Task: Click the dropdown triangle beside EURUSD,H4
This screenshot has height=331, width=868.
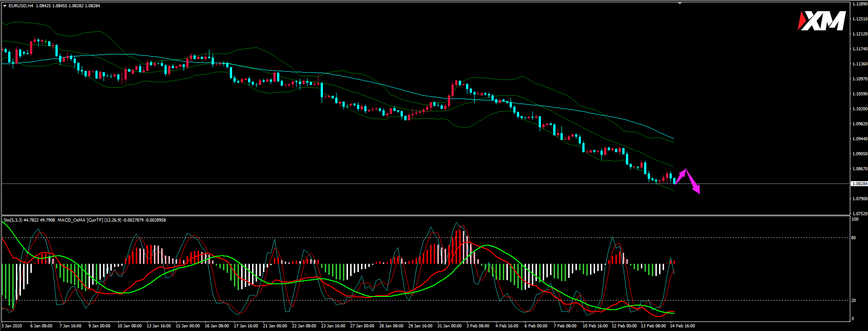Action: [5, 6]
